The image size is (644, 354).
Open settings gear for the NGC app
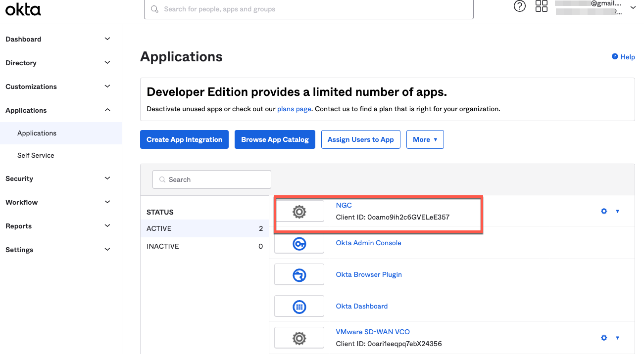click(x=604, y=211)
